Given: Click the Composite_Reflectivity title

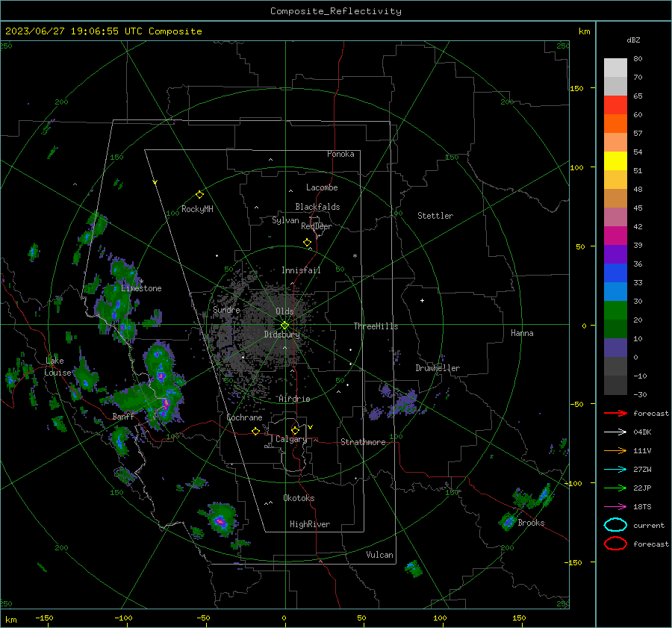Looking at the screenshot, I should pyautogui.click(x=335, y=11).
